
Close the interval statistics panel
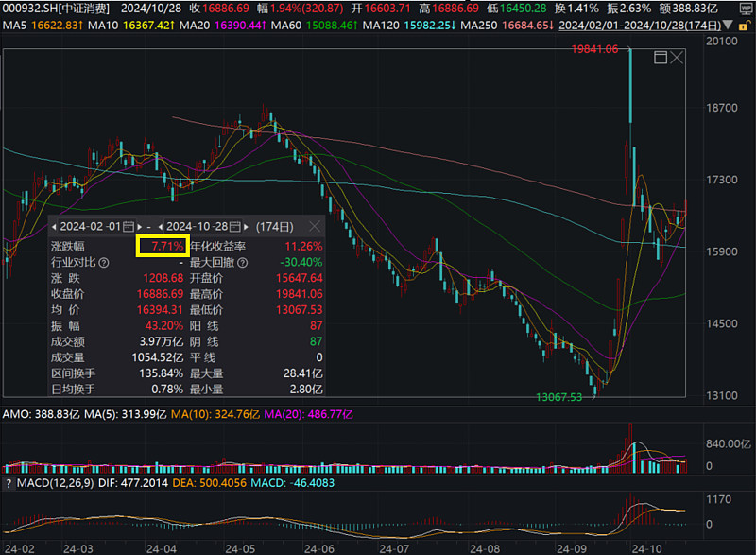[313, 227]
